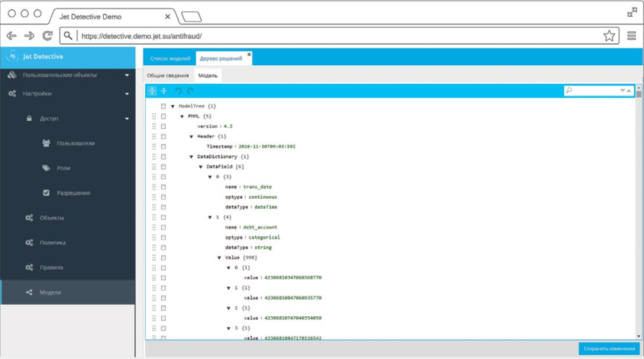Image resolution: width=644 pixels, height=359 pixels.
Task: Open the browser hamburger menu
Action: 632,36
